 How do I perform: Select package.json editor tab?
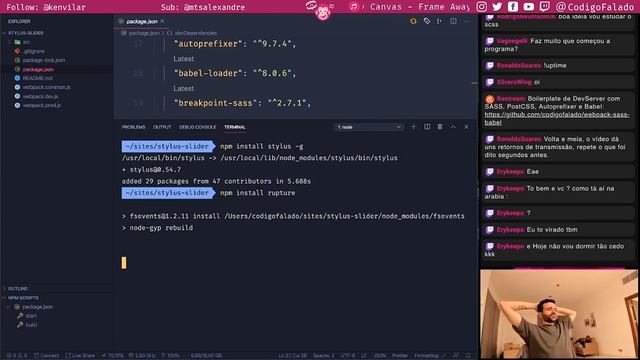[x=142, y=21]
